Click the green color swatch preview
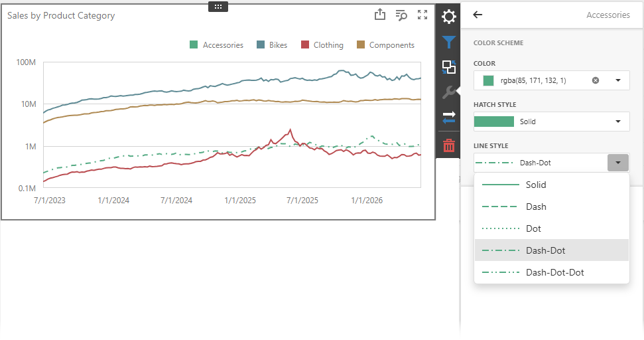644x340 pixels. [488, 80]
